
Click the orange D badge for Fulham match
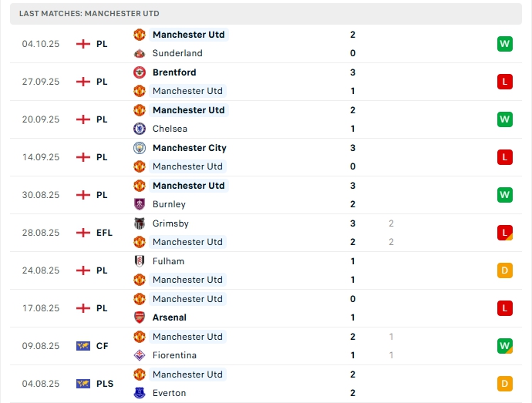pyautogui.click(x=505, y=270)
